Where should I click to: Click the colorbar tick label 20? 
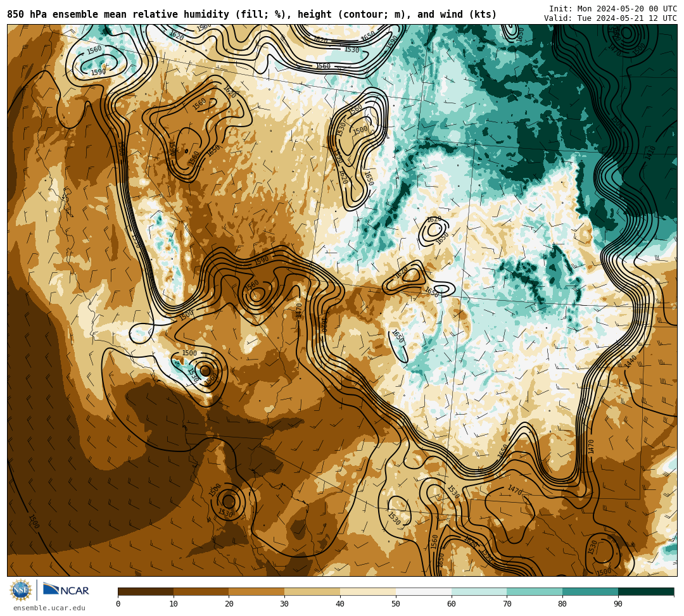(229, 604)
